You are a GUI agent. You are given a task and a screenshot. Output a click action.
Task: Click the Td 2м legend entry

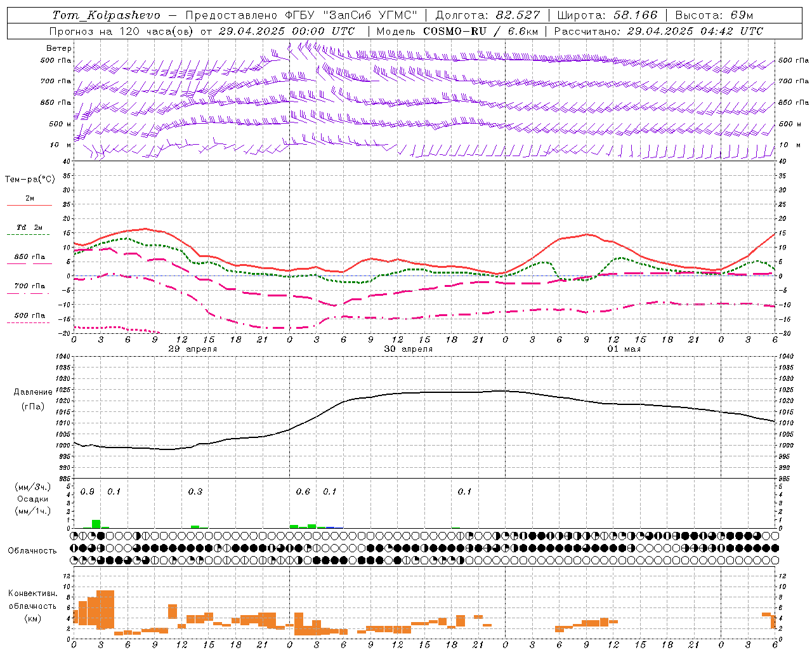point(30,227)
